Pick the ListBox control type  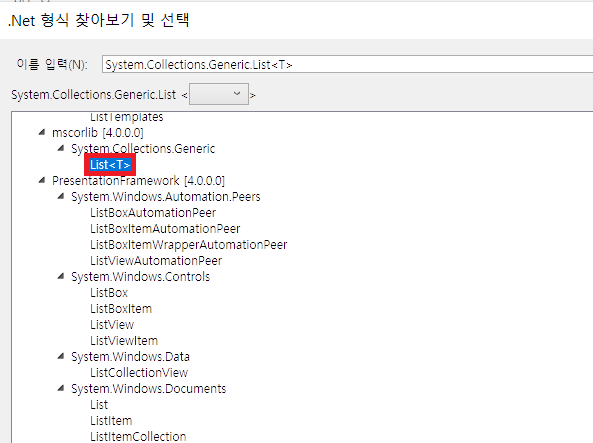109,292
